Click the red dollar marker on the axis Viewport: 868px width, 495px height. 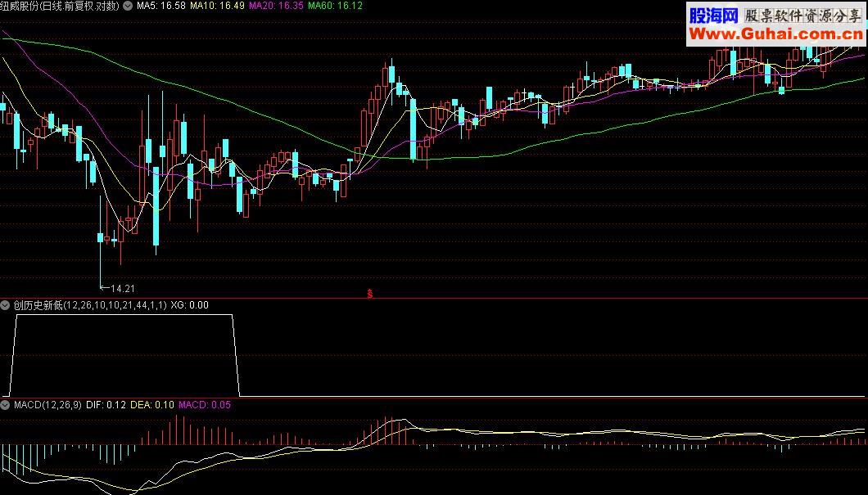point(370,294)
